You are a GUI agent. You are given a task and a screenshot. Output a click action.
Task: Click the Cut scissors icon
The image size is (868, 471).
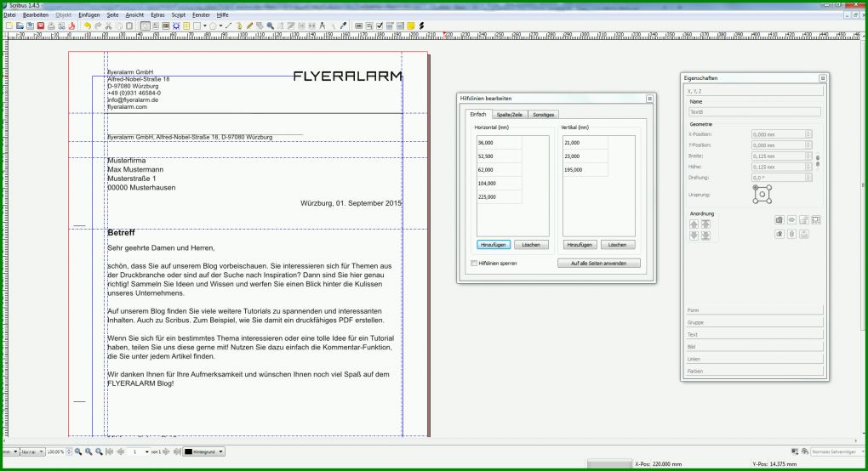(x=109, y=26)
